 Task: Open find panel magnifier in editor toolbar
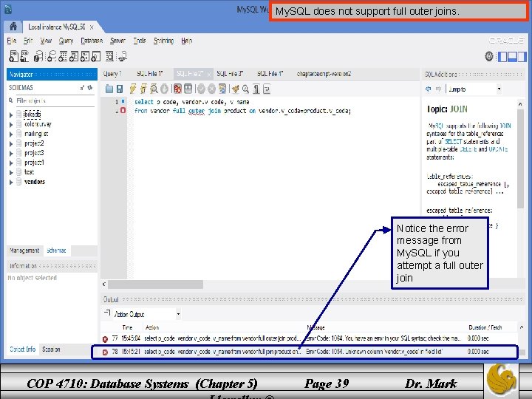245,89
